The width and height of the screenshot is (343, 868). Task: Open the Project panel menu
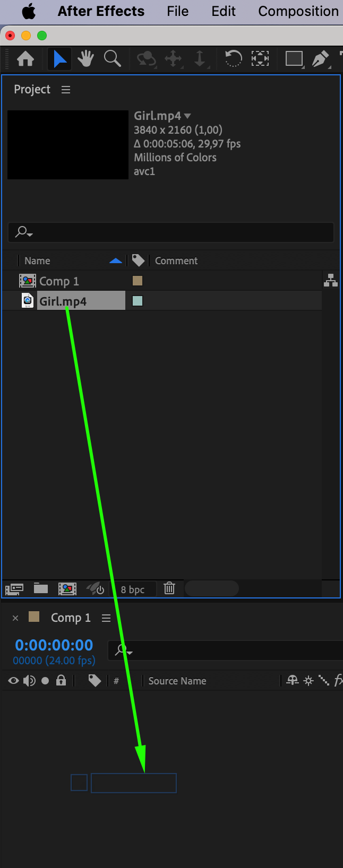point(66,90)
